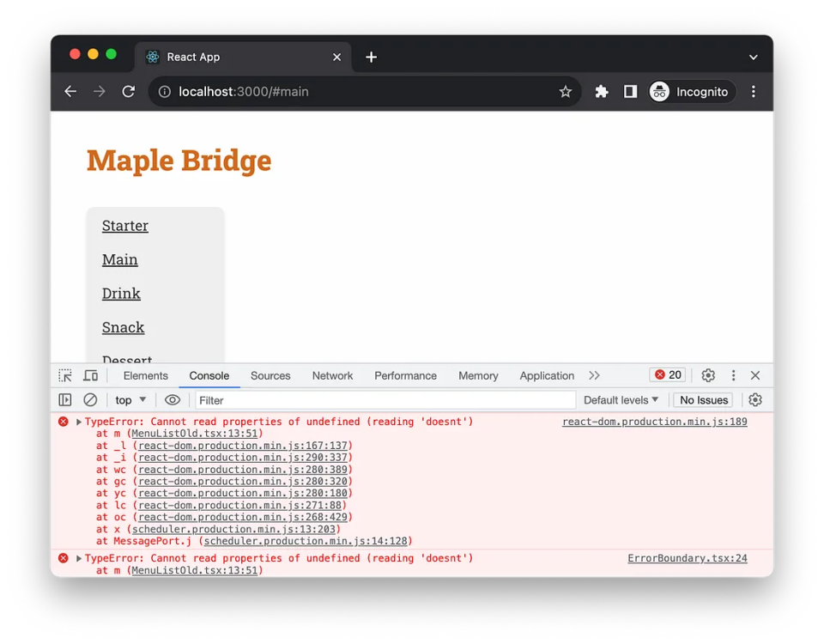Switch to the Network tab
This screenshot has width=824, height=644.
click(x=332, y=375)
